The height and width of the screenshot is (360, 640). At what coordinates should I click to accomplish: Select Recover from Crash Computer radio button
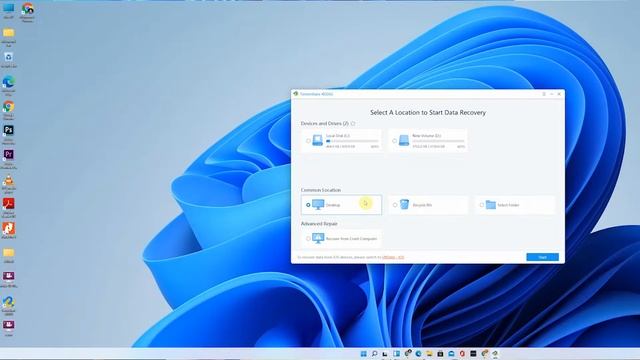point(308,238)
